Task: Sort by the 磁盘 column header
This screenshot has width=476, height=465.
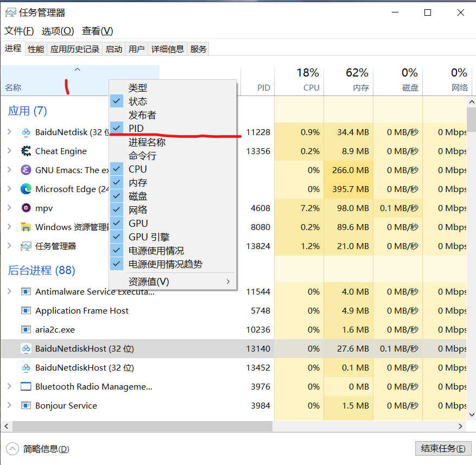Action: (x=398, y=81)
